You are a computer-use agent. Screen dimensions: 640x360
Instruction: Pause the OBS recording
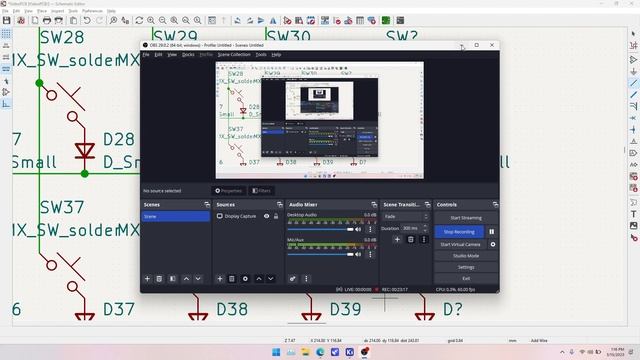[492, 231]
